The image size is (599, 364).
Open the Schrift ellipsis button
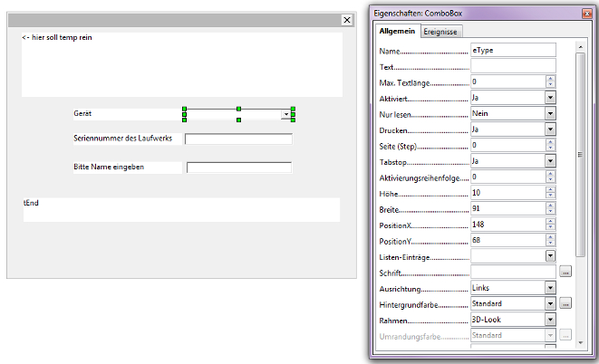pyautogui.click(x=565, y=272)
